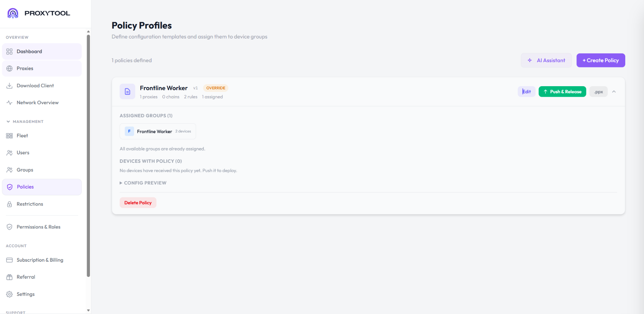Open Download Client page
The width and height of the screenshot is (644, 314).
(42, 85)
